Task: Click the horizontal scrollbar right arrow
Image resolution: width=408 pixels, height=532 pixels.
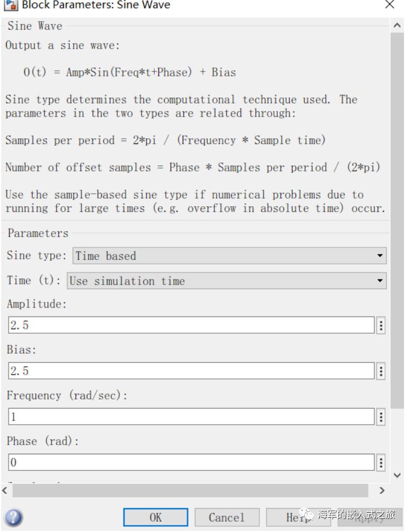Action: pos(382,490)
